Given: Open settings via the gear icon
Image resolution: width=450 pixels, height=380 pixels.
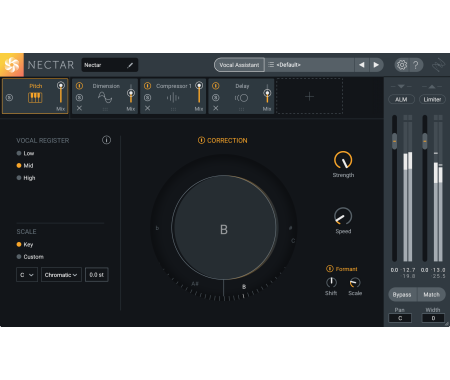Looking at the screenshot, I should tap(402, 65).
